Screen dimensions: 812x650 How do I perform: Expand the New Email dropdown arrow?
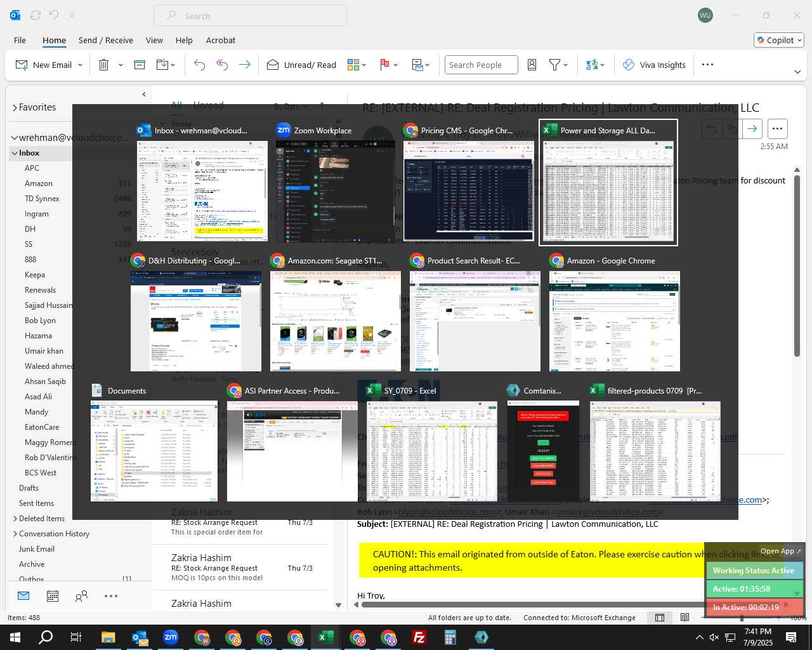(x=80, y=65)
